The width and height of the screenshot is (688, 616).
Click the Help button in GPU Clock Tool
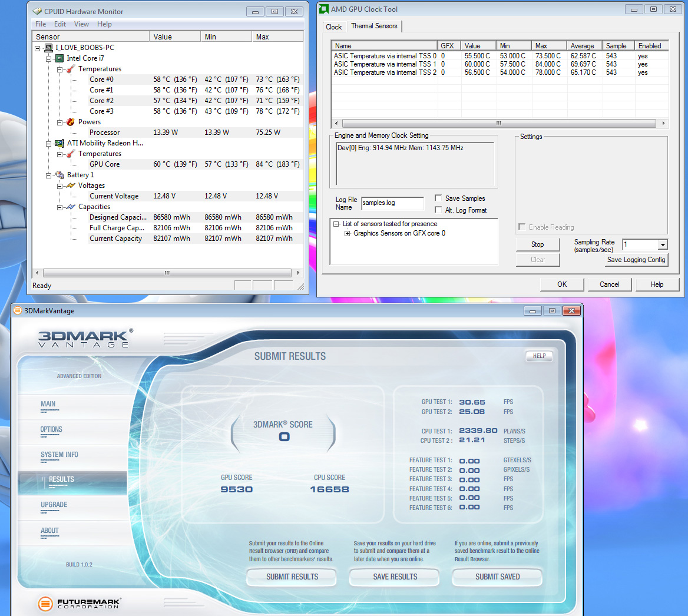[x=657, y=284]
